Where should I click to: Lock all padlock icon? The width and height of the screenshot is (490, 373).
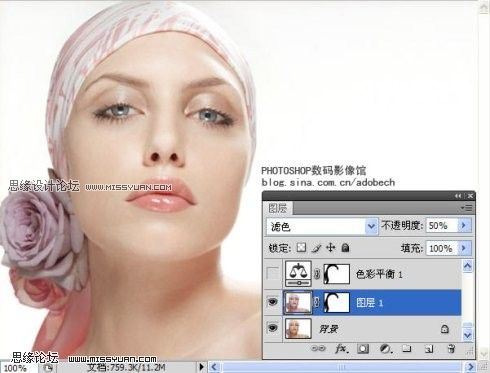pyautogui.click(x=345, y=248)
